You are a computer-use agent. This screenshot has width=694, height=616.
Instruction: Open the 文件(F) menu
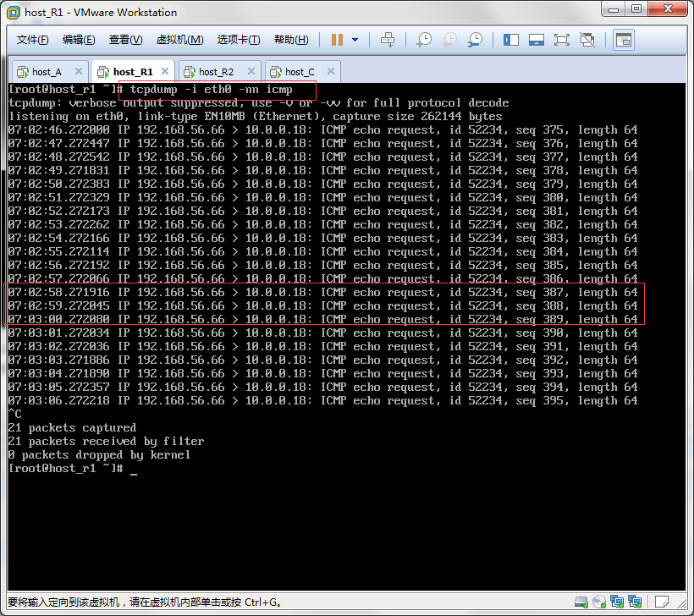[x=33, y=40]
